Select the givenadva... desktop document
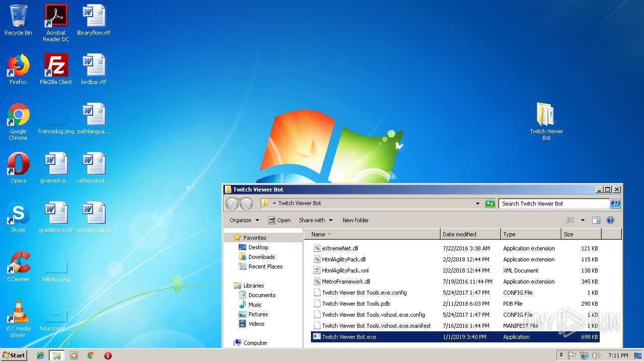 tap(56, 168)
